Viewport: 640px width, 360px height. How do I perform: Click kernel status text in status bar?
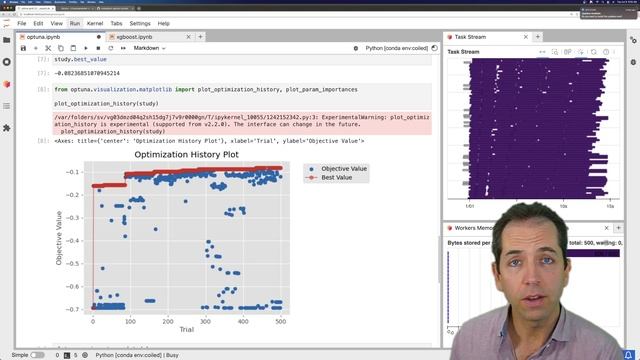(x=137, y=355)
